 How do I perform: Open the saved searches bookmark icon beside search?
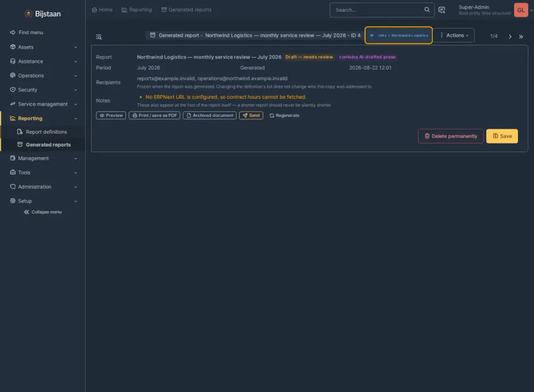441,10
